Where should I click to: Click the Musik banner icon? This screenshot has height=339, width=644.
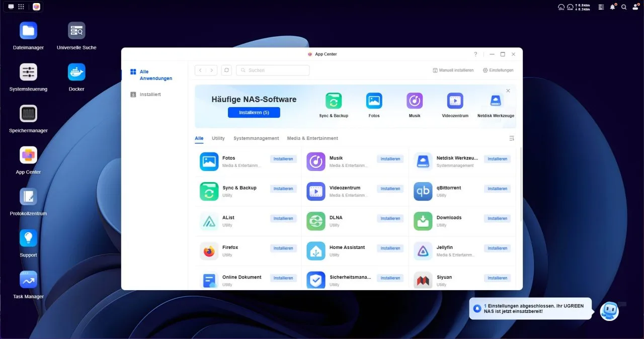(415, 101)
